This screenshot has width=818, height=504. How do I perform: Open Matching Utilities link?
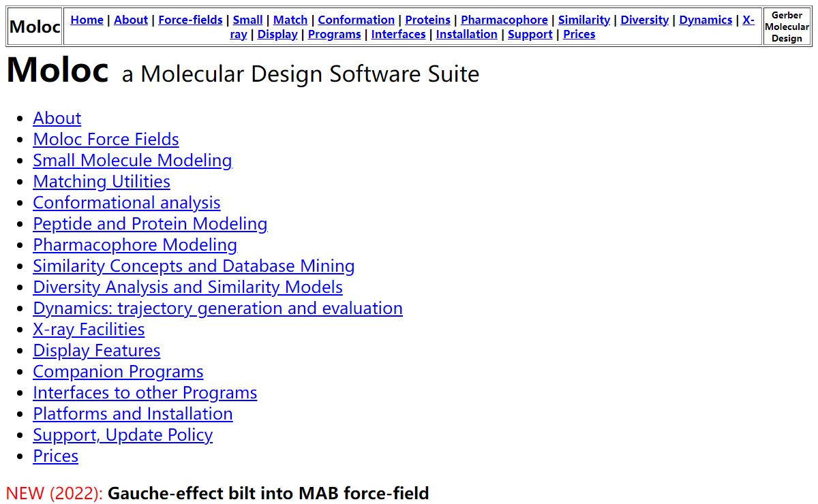pyautogui.click(x=102, y=182)
